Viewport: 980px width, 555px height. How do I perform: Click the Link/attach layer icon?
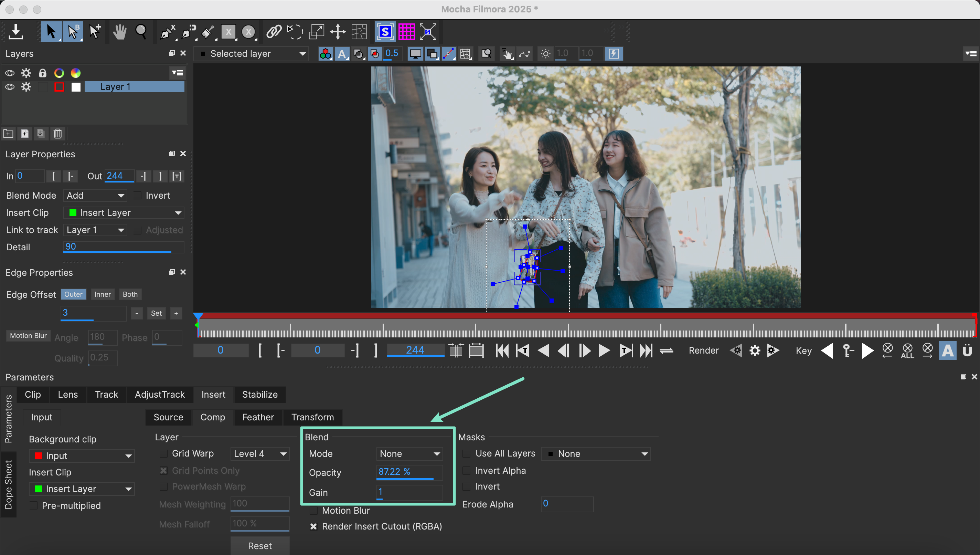(274, 32)
